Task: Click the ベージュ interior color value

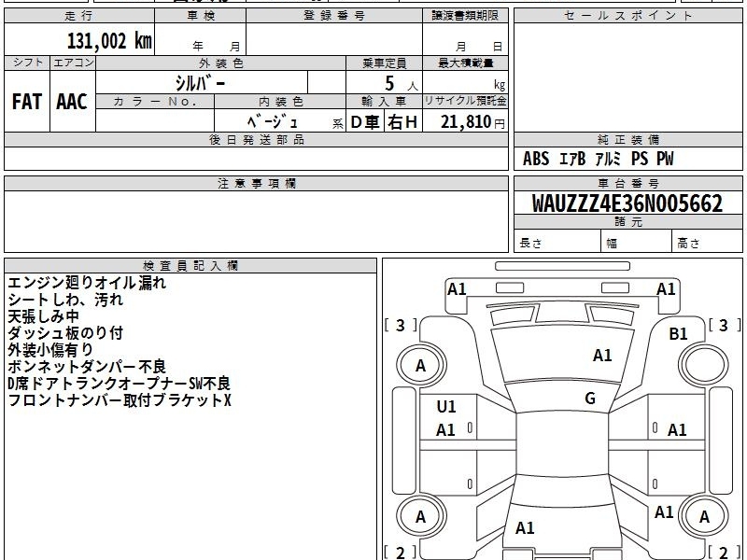Action: pyautogui.click(x=273, y=121)
